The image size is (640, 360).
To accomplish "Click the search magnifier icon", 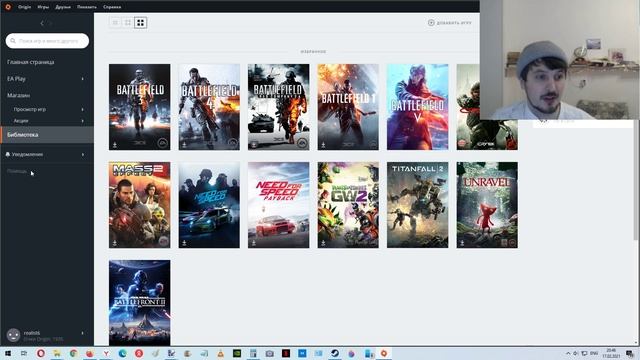I will tap(13, 41).
